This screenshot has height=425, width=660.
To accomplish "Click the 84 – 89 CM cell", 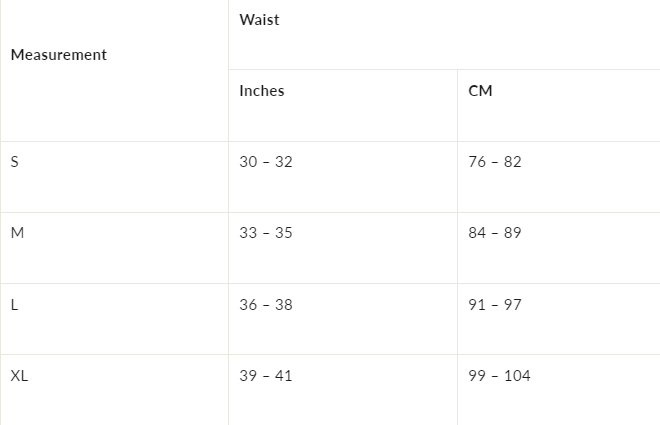I will pyautogui.click(x=495, y=233).
